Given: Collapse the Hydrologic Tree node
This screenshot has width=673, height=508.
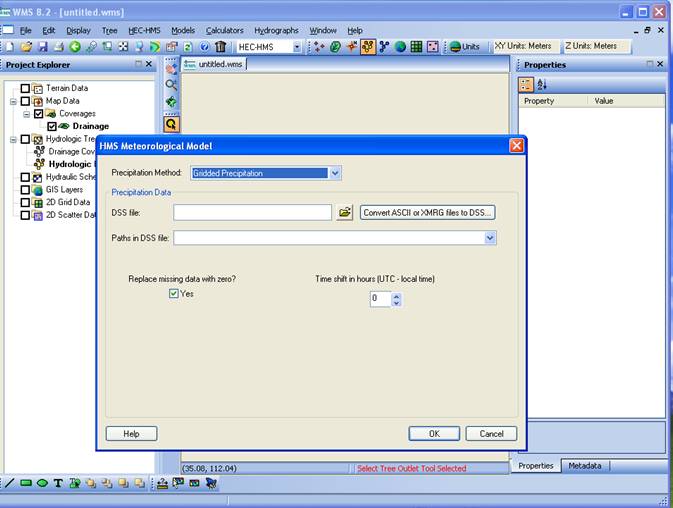Looking at the screenshot, I should [13, 139].
